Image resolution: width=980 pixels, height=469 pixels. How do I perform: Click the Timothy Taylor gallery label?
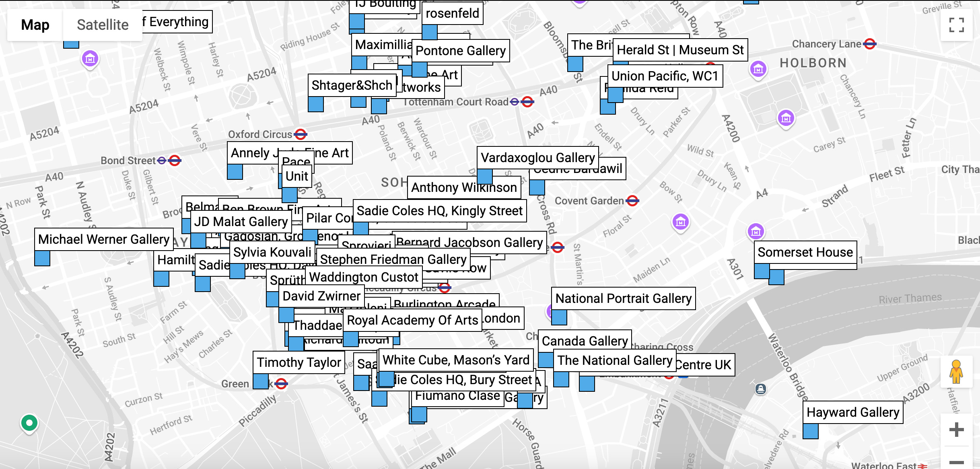(x=299, y=362)
